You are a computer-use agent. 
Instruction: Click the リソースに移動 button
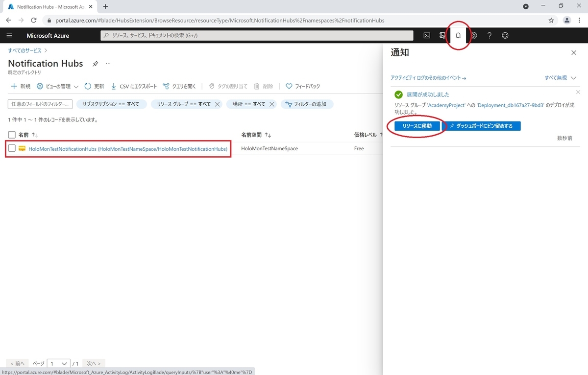(417, 126)
